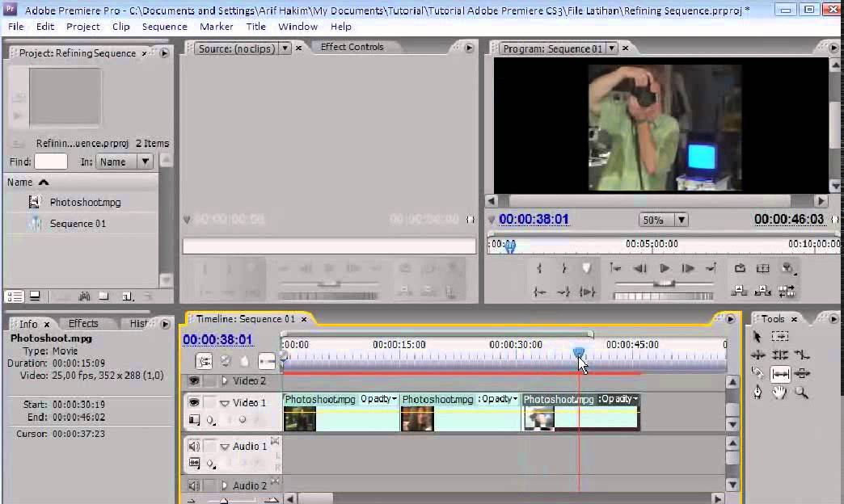Toggle Video 1 track output eye
Screen dimensions: 844x504
click(194, 402)
